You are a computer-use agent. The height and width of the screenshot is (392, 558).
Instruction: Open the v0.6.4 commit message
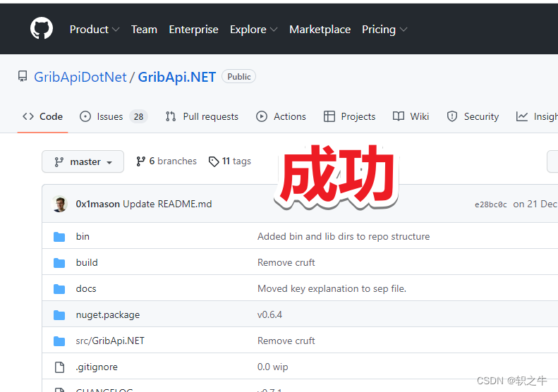click(269, 315)
